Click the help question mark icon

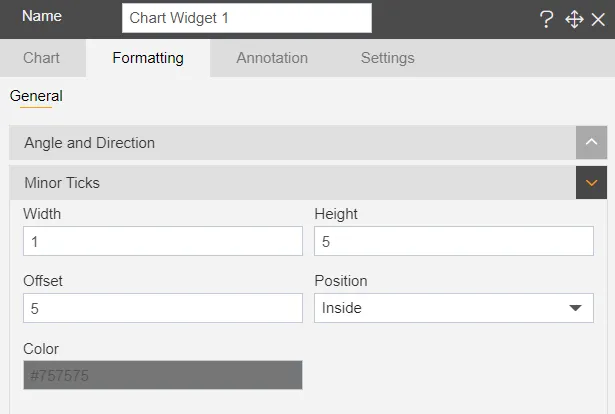(547, 19)
